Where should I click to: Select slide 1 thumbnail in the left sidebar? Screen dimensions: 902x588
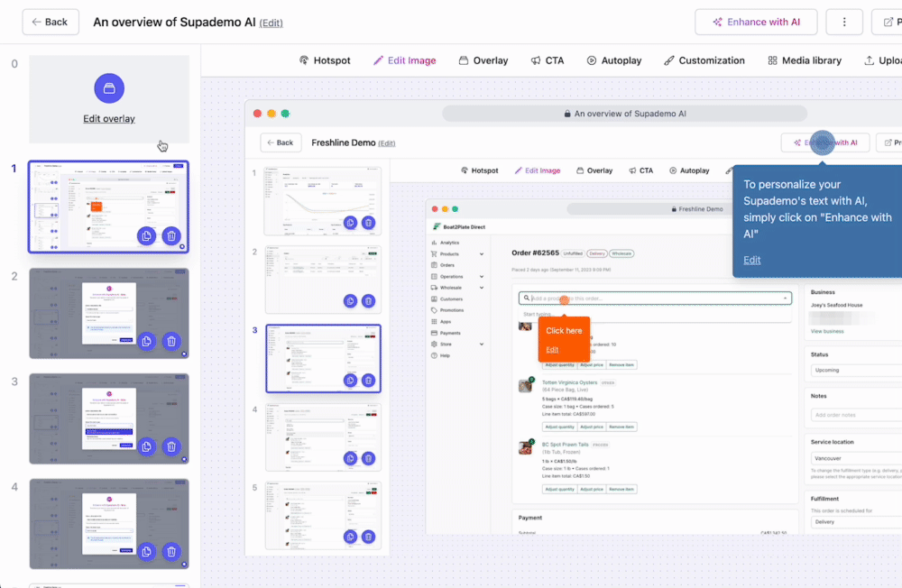click(x=109, y=207)
